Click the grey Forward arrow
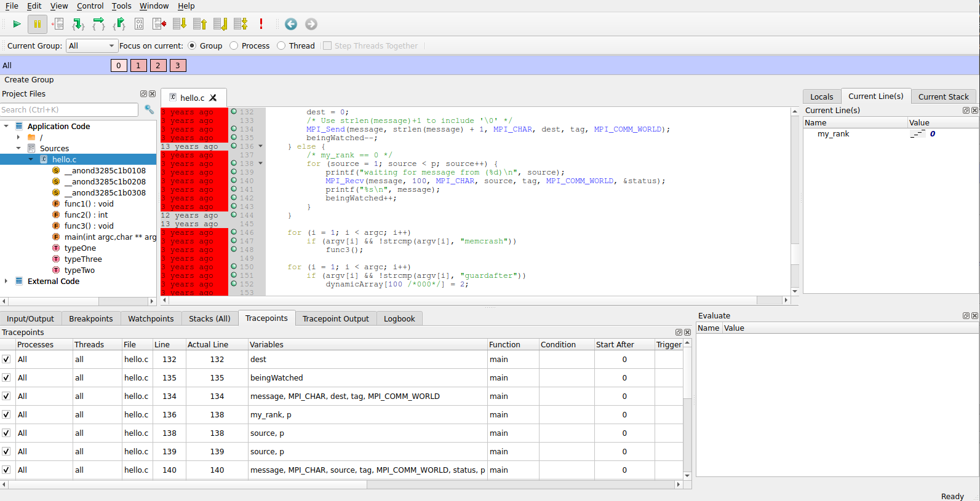 click(x=311, y=24)
